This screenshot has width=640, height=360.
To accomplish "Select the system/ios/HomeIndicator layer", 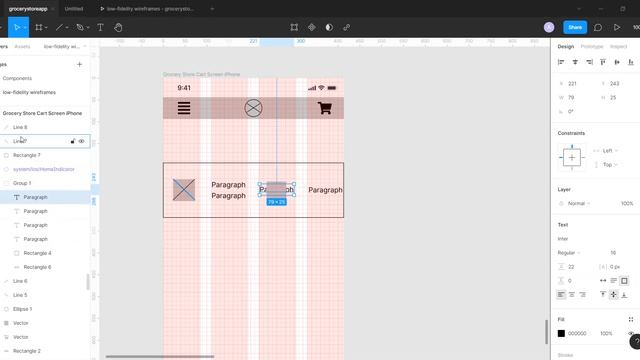I will [x=45, y=169].
